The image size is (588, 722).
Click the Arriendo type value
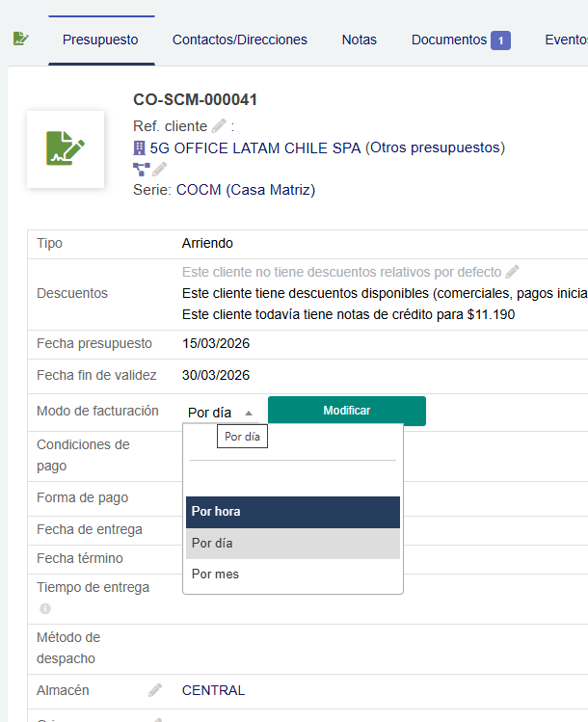(207, 243)
